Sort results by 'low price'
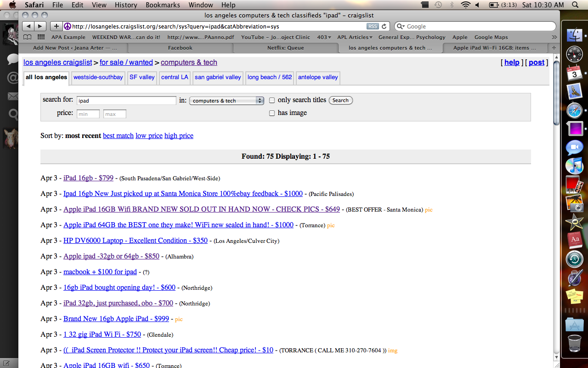The width and height of the screenshot is (588, 368). point(149,136)
